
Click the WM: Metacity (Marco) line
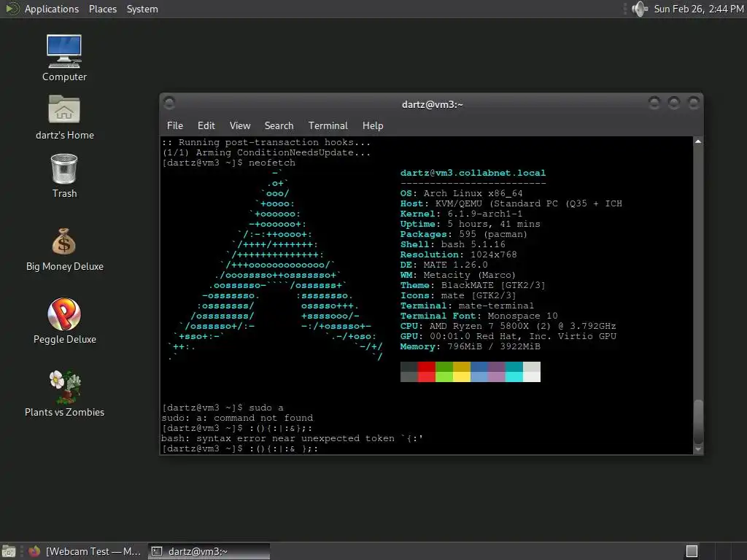point(458,275)
